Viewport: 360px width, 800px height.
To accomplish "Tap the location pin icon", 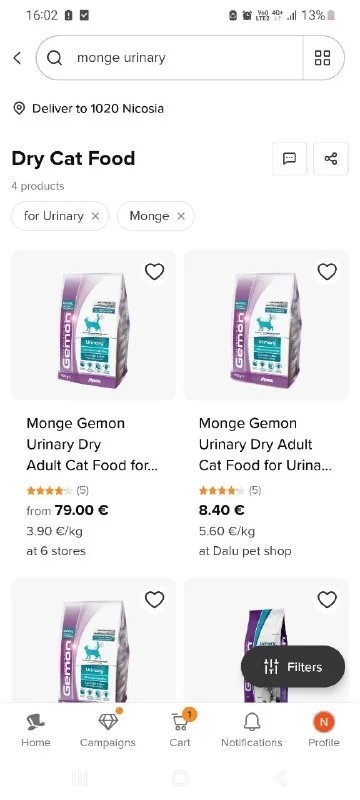I will 19,108.
